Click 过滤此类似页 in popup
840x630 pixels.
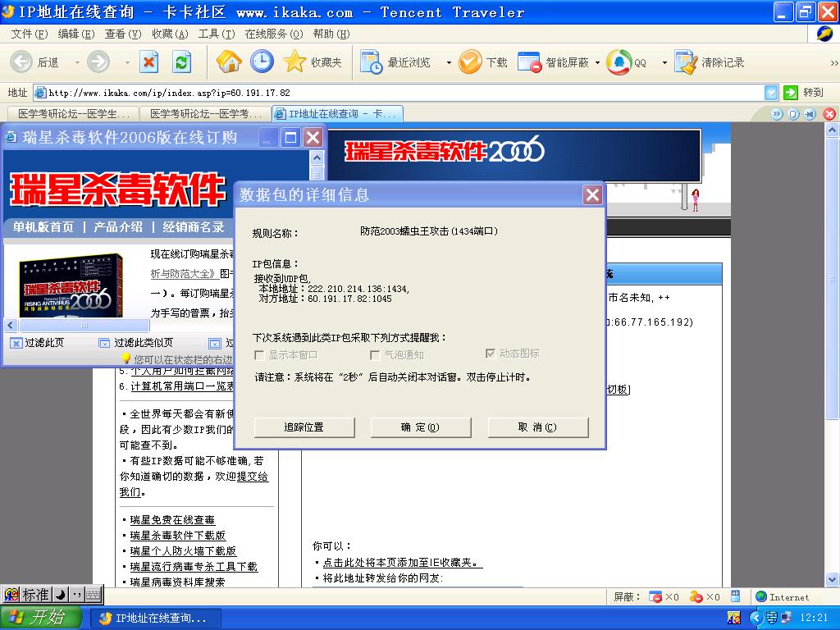(x=136, y=343)
